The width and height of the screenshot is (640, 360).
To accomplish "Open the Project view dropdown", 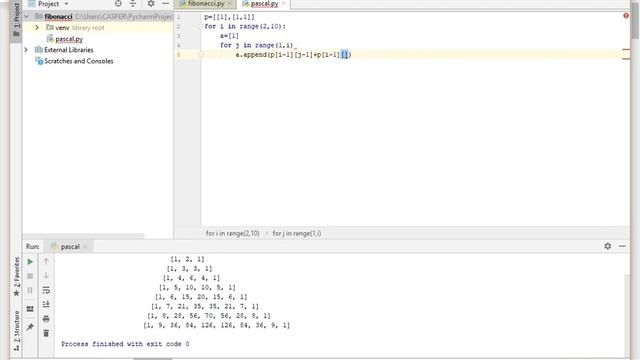I will point(53,4).
